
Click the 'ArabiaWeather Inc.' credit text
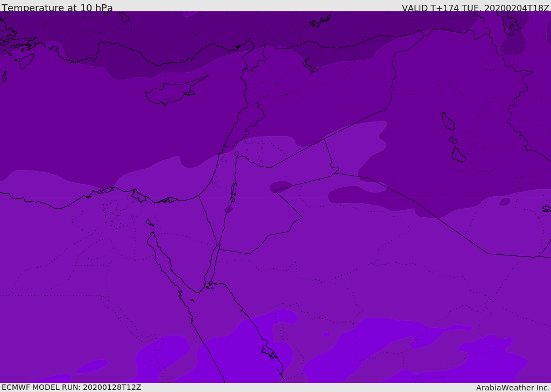tap(513, 388)
